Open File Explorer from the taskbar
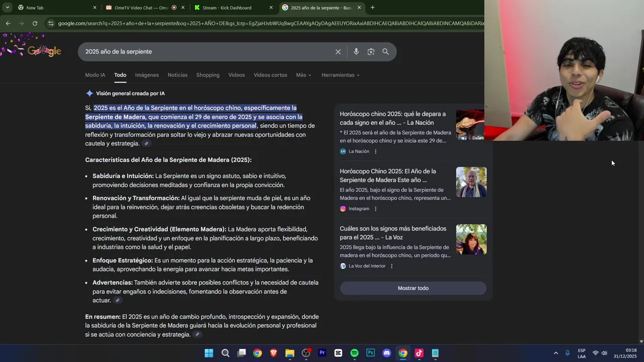 tap(290, 353)
